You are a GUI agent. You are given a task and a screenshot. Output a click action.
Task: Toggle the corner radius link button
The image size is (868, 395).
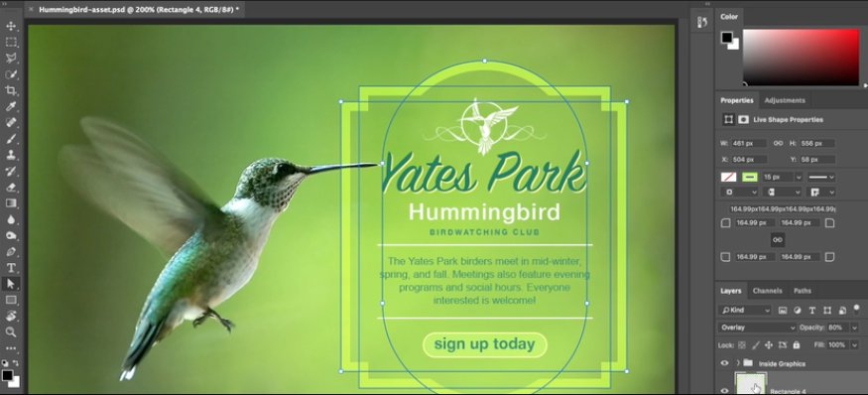point(778,240)
